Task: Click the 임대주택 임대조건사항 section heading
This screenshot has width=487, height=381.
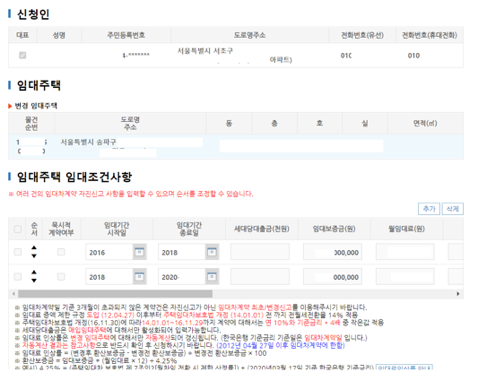Action: [74, 177]
